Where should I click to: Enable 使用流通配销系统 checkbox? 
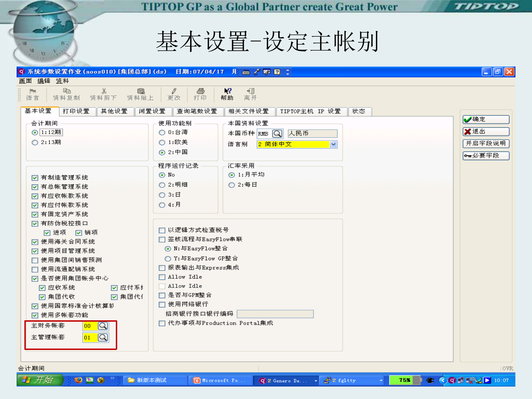click(x=35, y=269)
